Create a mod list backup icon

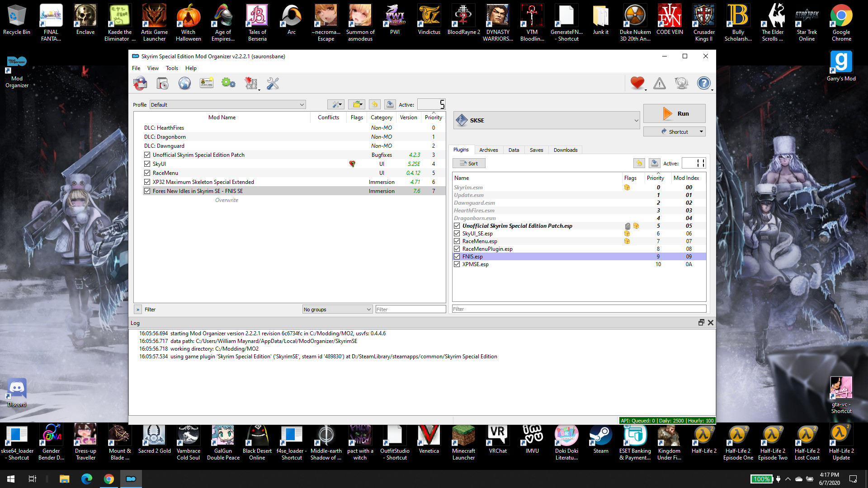coord(390,104)
